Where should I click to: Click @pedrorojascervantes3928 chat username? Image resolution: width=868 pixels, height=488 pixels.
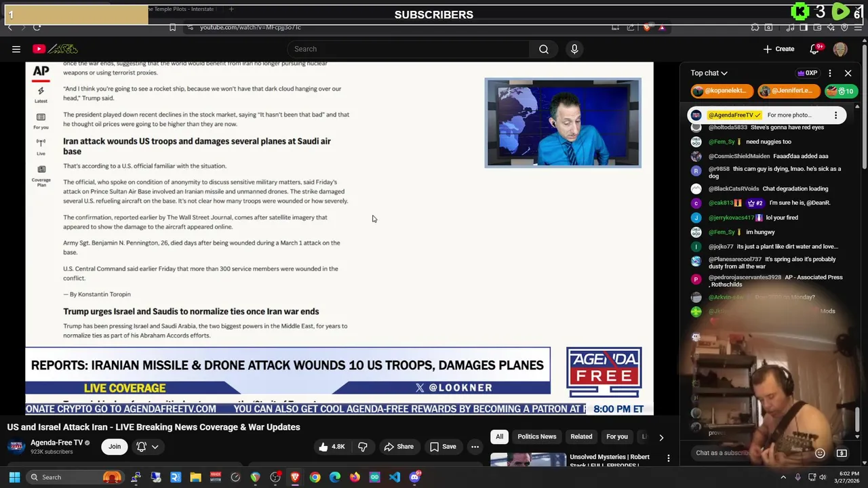[744, 277]
